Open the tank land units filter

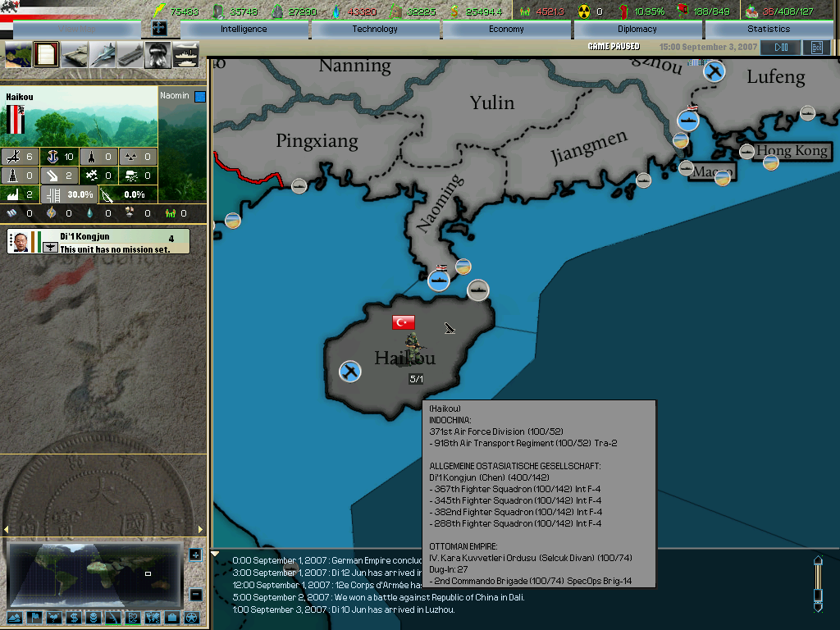pos(74,55)
